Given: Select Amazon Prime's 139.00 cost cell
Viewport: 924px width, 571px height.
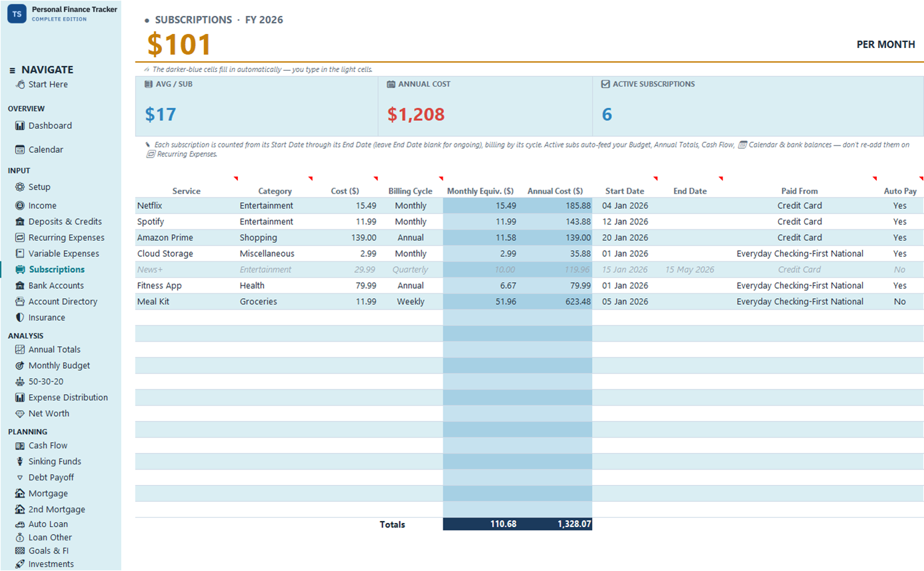Looking at the screenshot, I should 345,238.
